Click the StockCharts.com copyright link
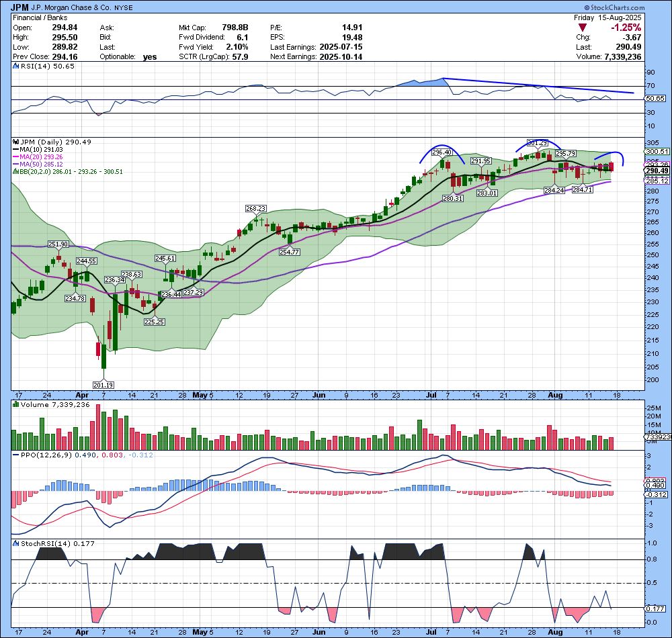 614,7
